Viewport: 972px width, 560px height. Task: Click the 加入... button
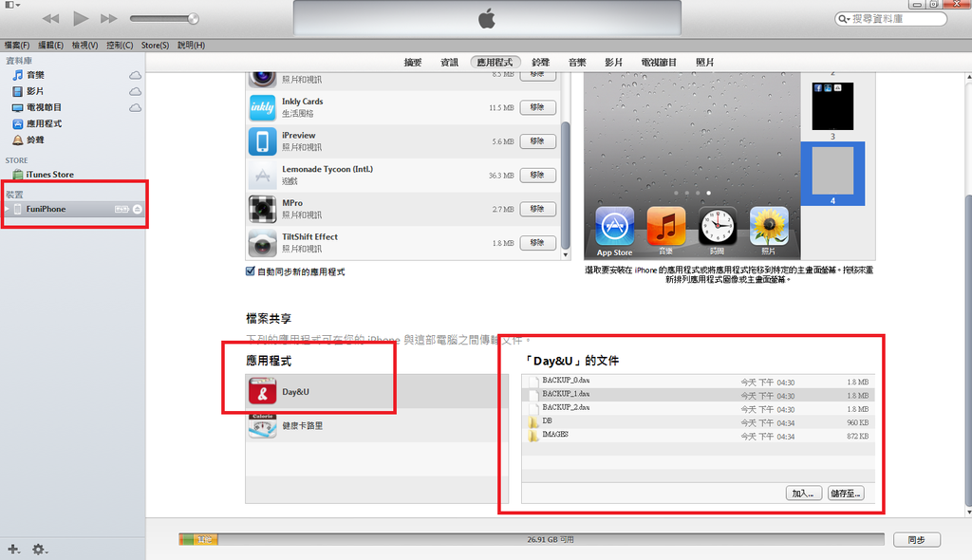point(804,493)
